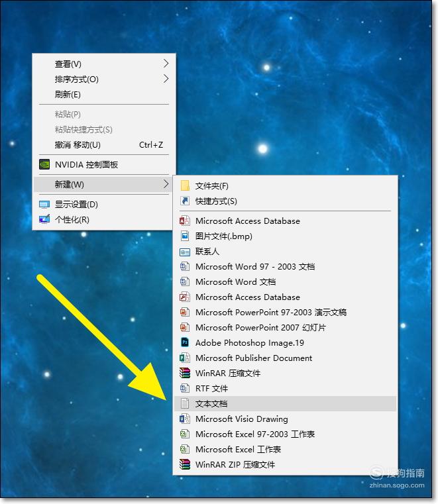The image size is (438, 504).
Task: Click the Photoshop Ps icon
Action: [x=185, y=342]
